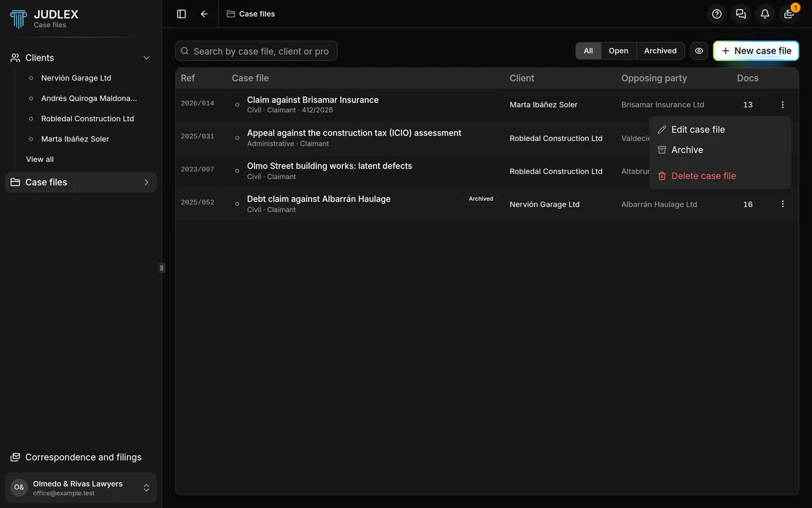Toggle the sidebar panel icon
Viewport: 812px width, 508px height.
click(x=181, y=14)
